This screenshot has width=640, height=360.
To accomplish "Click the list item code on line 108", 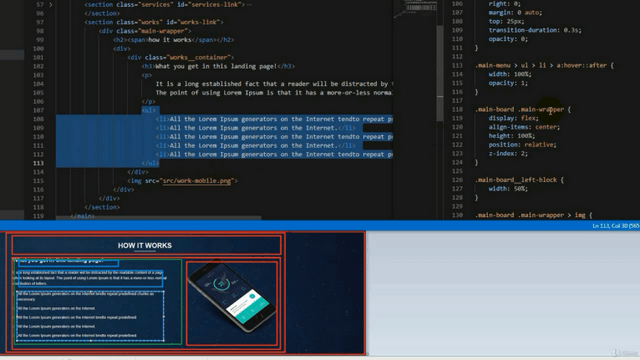I will pos(274,119).
